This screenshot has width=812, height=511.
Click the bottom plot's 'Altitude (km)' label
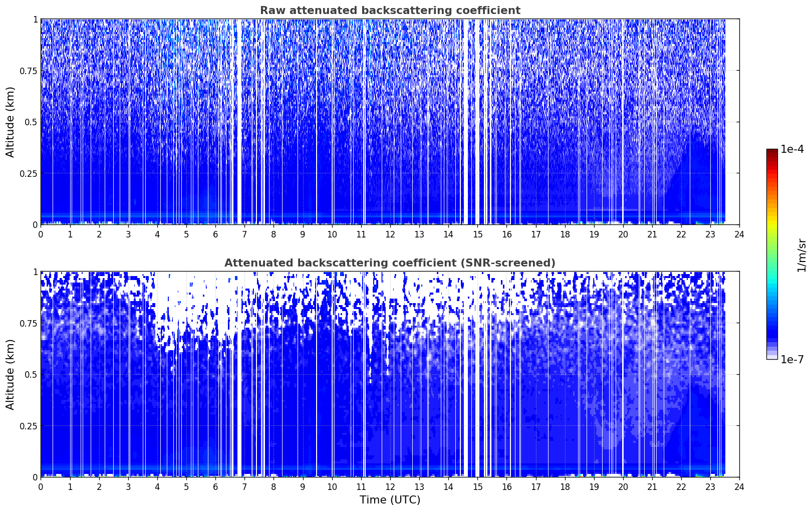click(x=11, y=374)
